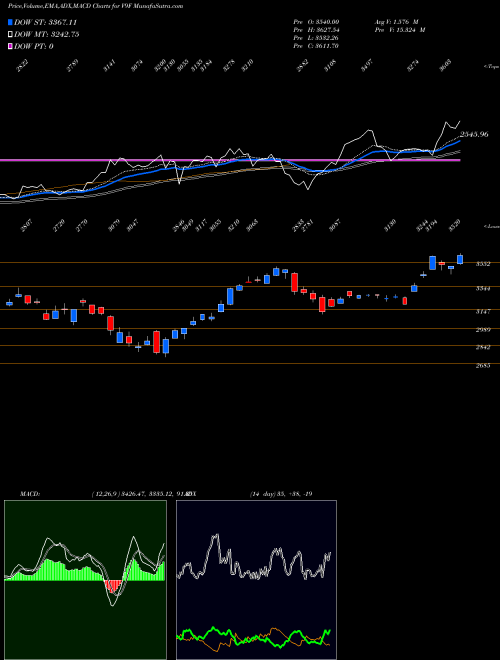Click the MACD: panel heading
Screen dimensions: 500x660
[x=29, y=493]
